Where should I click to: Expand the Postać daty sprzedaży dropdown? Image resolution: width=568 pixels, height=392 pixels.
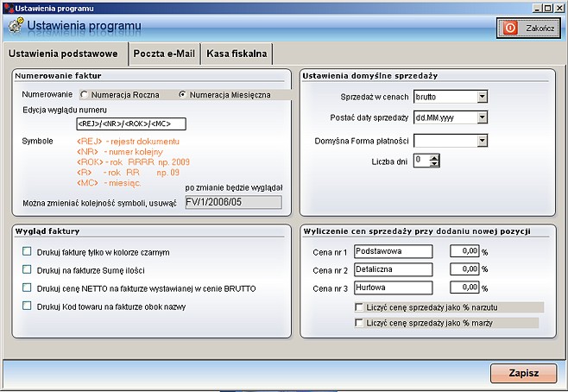click(x=483, y=117)
